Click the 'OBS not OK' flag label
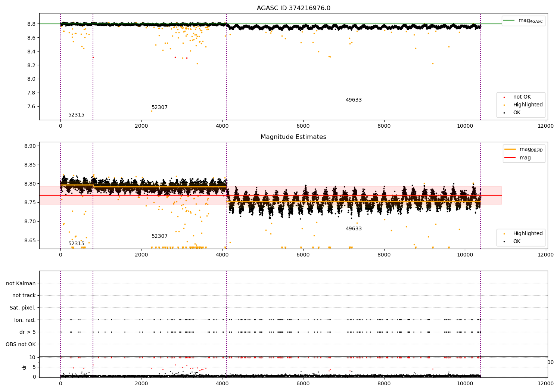The width and height of the screenshot is (560, 392). pyautogui.click(x=21, y=344)
